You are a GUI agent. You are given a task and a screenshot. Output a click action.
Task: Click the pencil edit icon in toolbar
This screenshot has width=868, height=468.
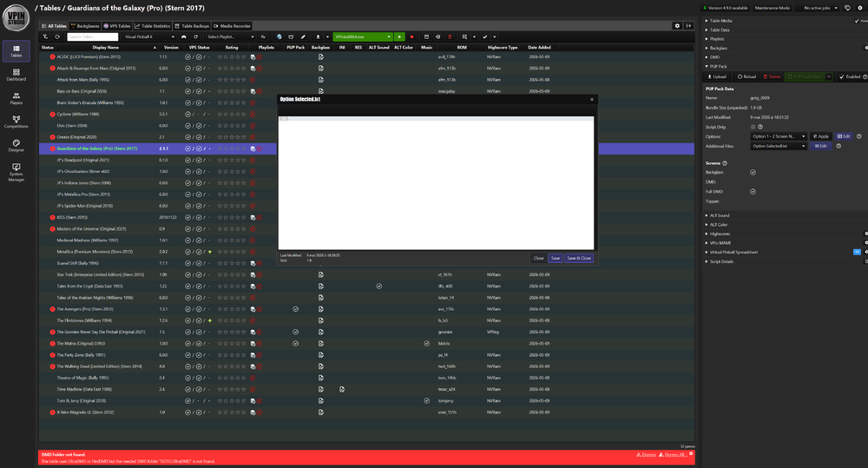point(303,36)
